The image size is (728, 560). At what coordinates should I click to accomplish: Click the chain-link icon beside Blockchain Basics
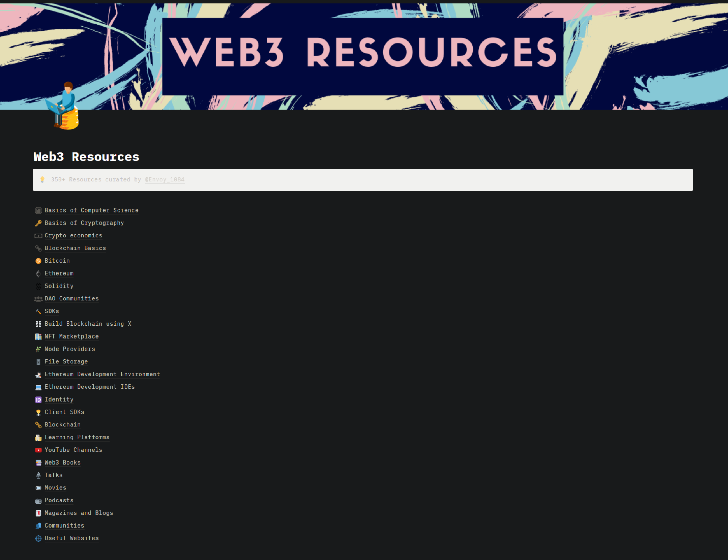coord(38,248)
